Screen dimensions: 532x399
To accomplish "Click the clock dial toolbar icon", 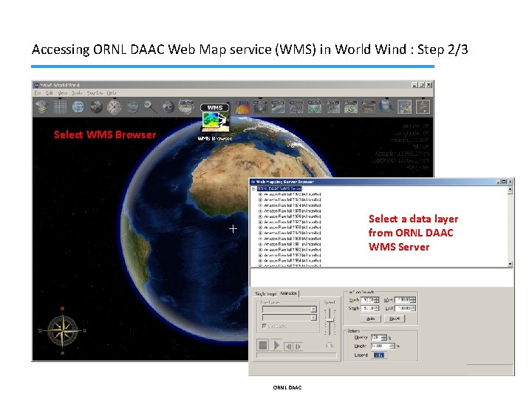I will 114,107.
